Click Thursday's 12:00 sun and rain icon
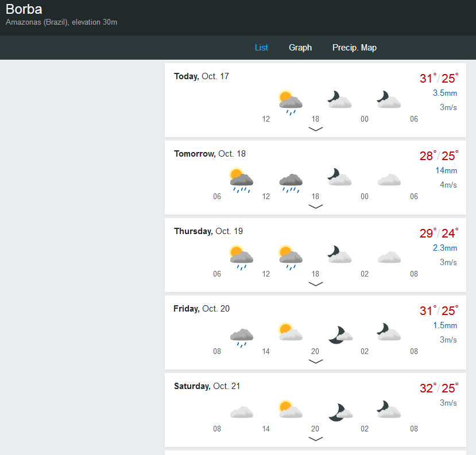Screen dimensions: 476x455 [291, 257]
